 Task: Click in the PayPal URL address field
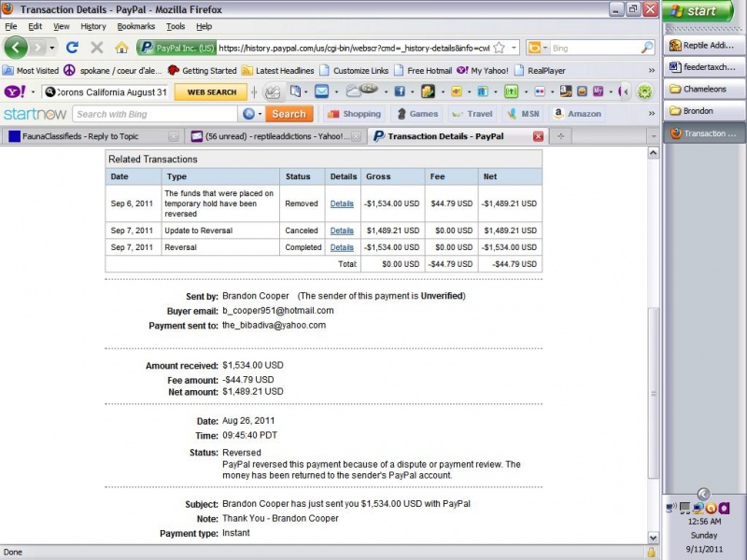[x=354, y=49]
